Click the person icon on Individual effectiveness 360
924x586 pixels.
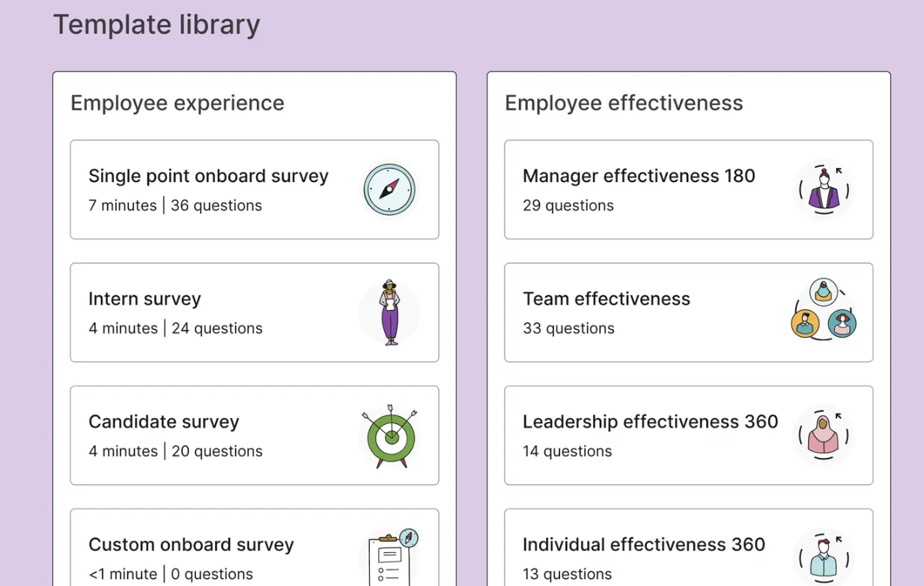click(823, 555)
